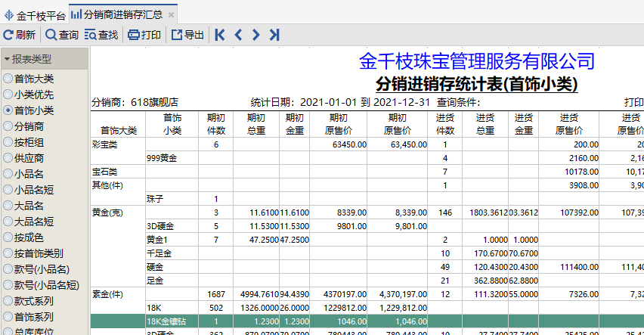Screen dimensions: 644x335
Task: Select the 小品名短 radio option
Action: pos(8,190)
